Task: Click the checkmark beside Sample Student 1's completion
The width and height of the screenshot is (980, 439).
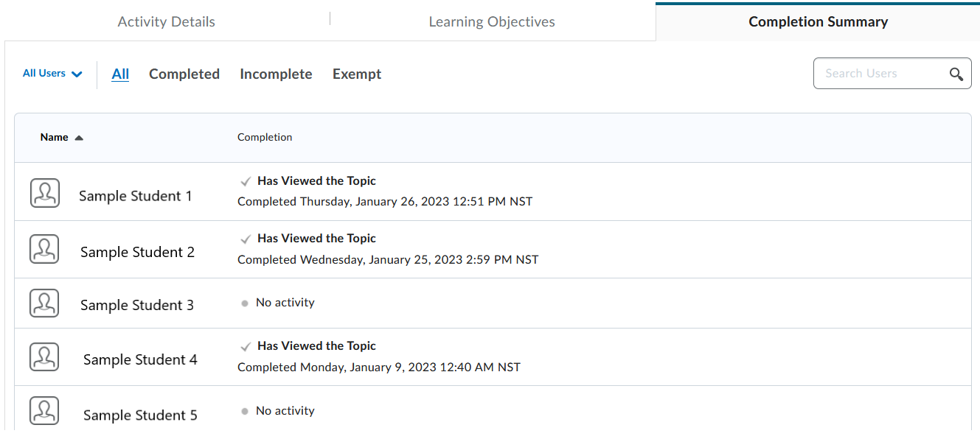Action: pos(246,180)
